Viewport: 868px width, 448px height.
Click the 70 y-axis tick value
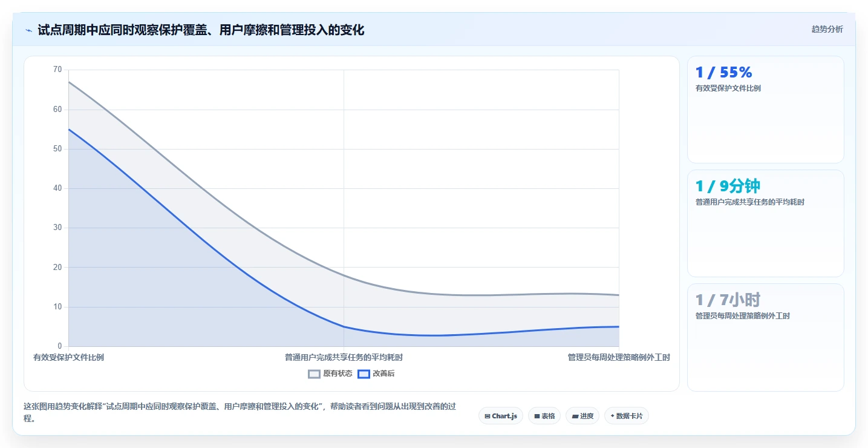[x=57, y=70]
